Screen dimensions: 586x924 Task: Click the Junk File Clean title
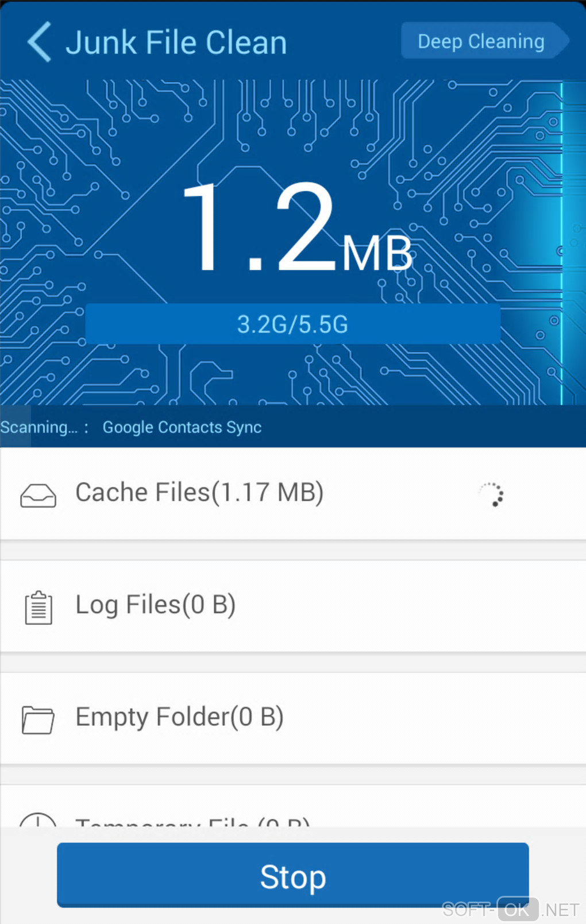coord(176,42)
